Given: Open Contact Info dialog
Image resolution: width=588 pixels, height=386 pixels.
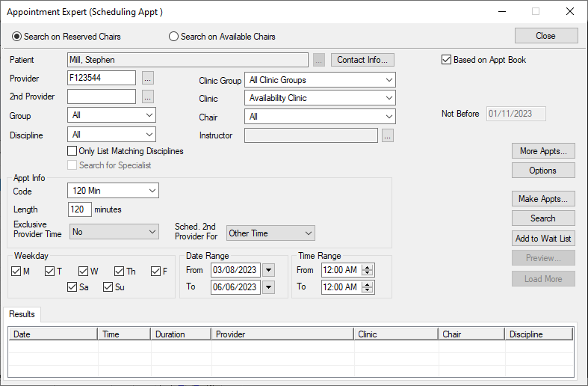Looking at the screenshot, I should click(362, 60).
